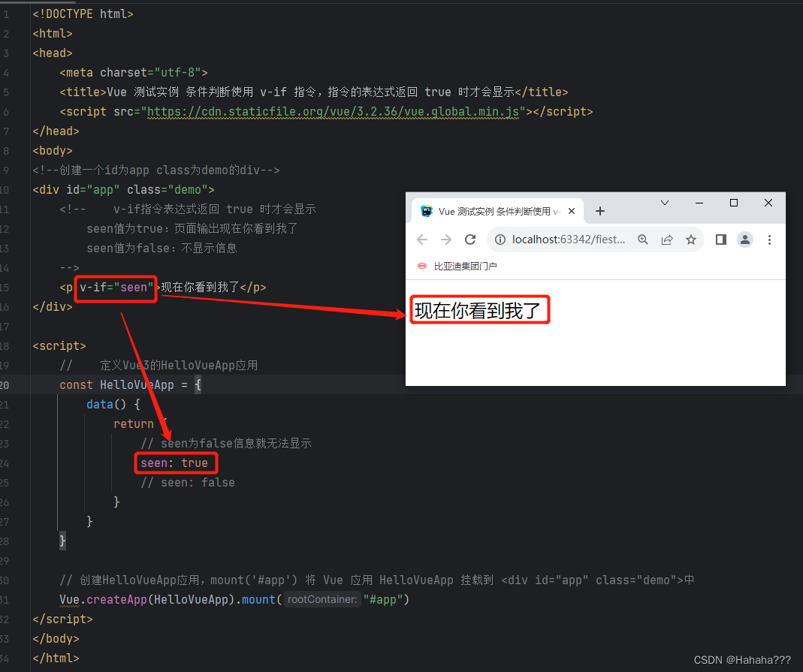Click the meta charset="utf-8" tag
The image size is (803, 672).
[134, 73]
